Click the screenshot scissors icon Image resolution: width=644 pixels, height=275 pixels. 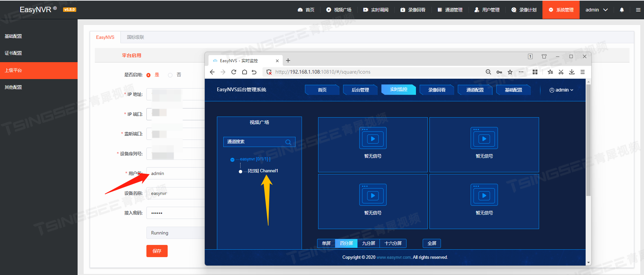(561, 72)
